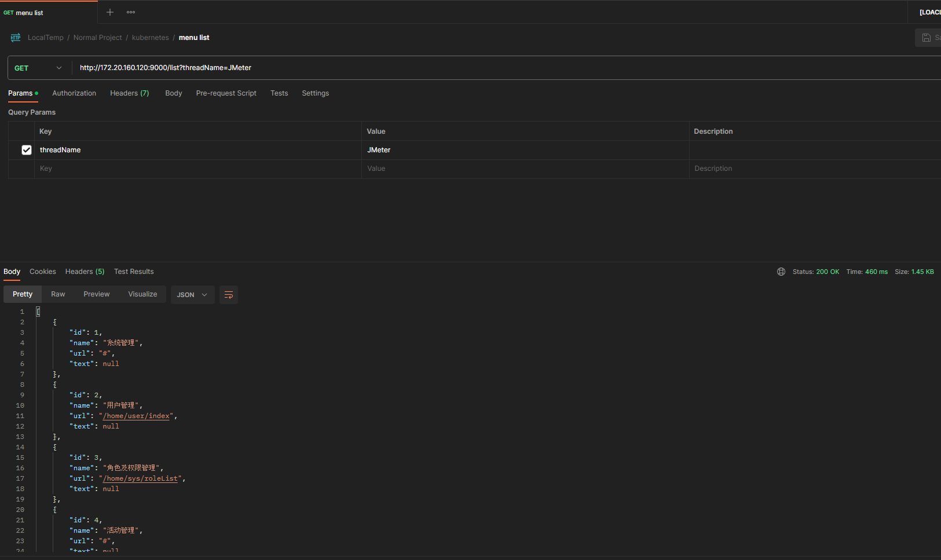
Task: Open the /home/user/index link
Action: [136, 416]
